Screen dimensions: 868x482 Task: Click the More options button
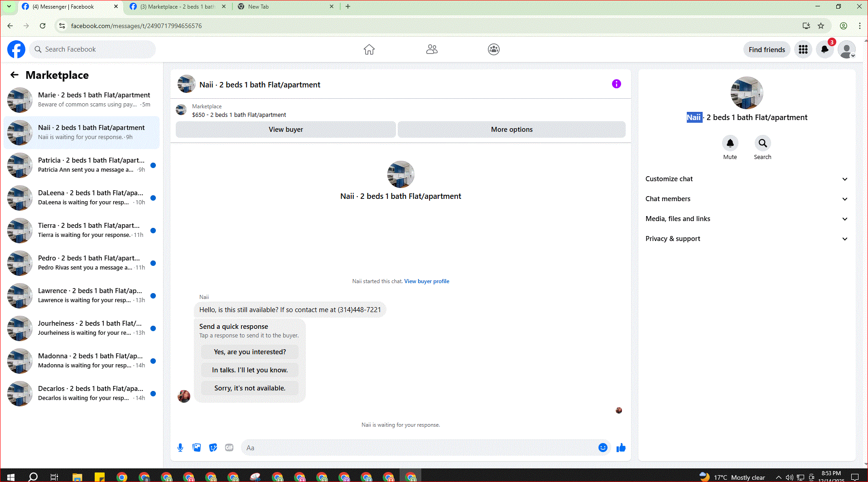tap(512, 130)
